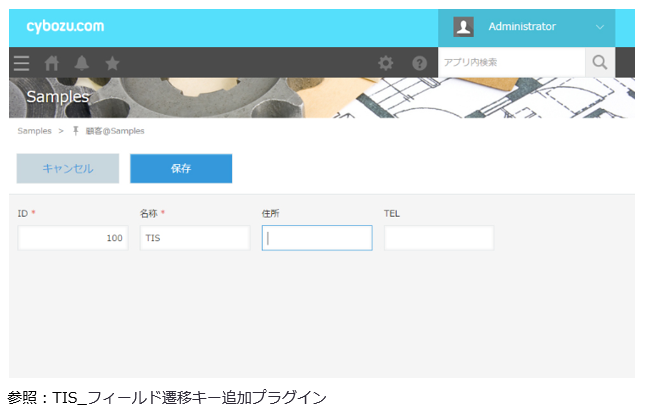
Task: Open notifications bell icon
Action: (82, 63)
